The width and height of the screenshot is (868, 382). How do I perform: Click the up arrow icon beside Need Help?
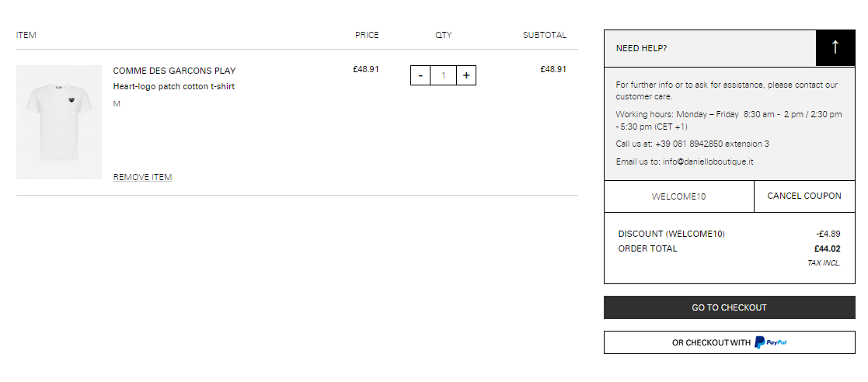pos(835,48)
